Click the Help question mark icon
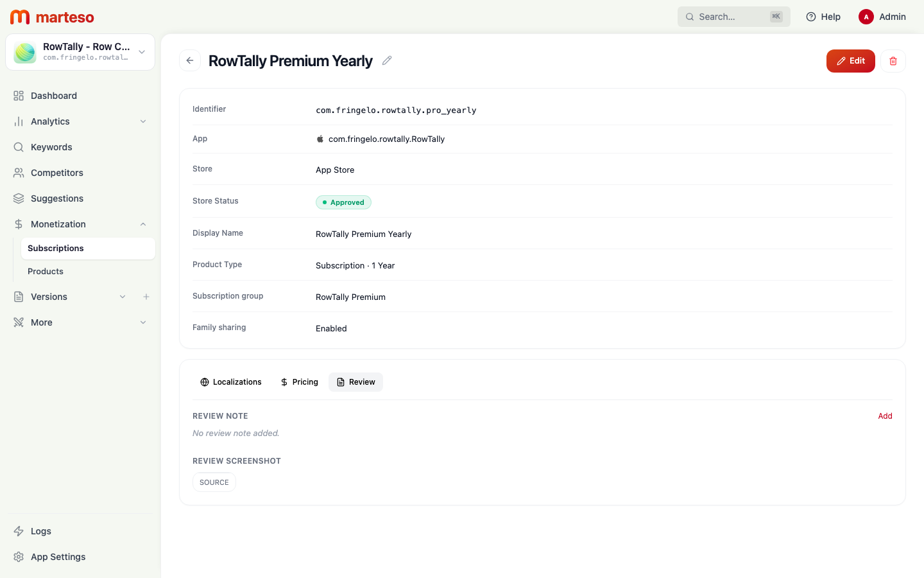The image size is (924, 578). tap(811, 17)
